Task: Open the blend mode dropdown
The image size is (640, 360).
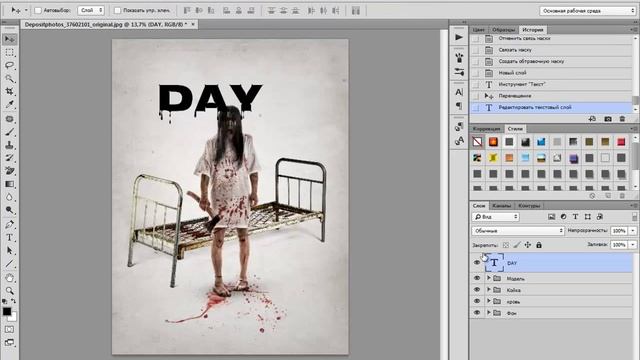Action: point(518,231)
